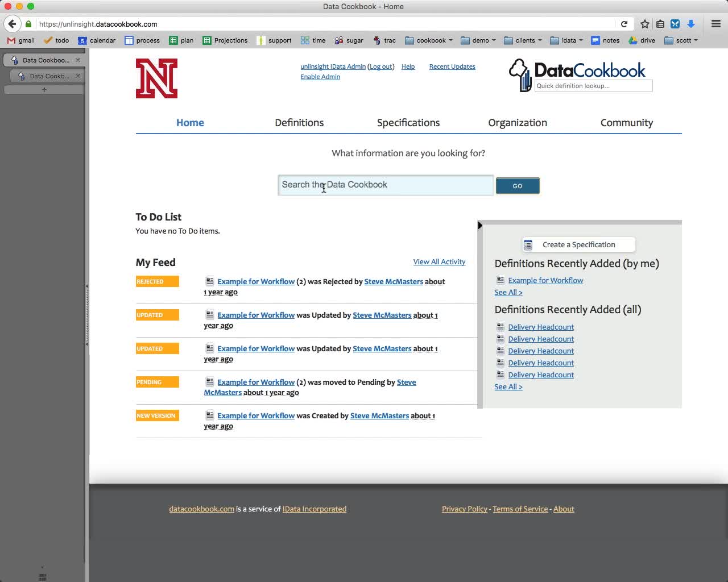Collapse the right sidebar with the black triangle
728x582 pixels.
point(480,226)
